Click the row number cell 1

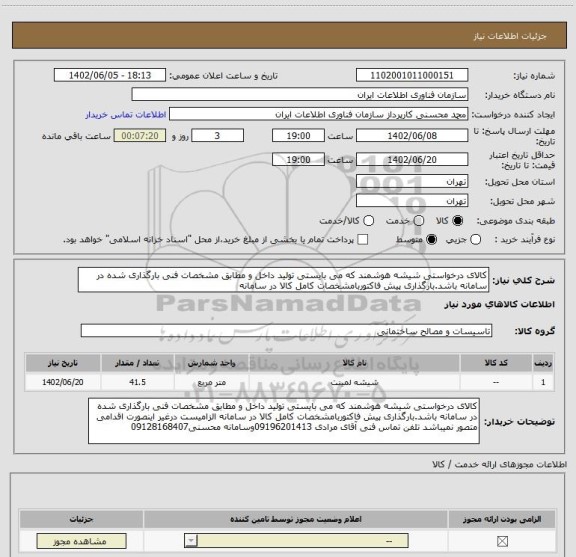pyautogui.click(x=543, y=382)
